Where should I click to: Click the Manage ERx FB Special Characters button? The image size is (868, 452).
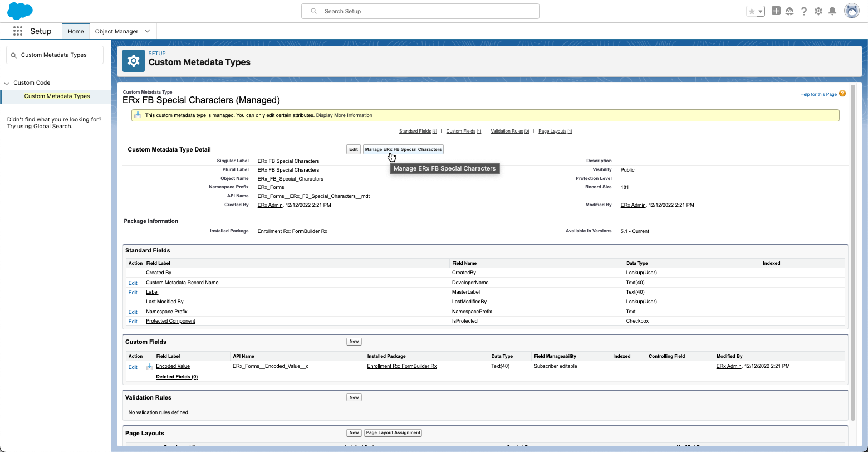click(x=403, y=149)
